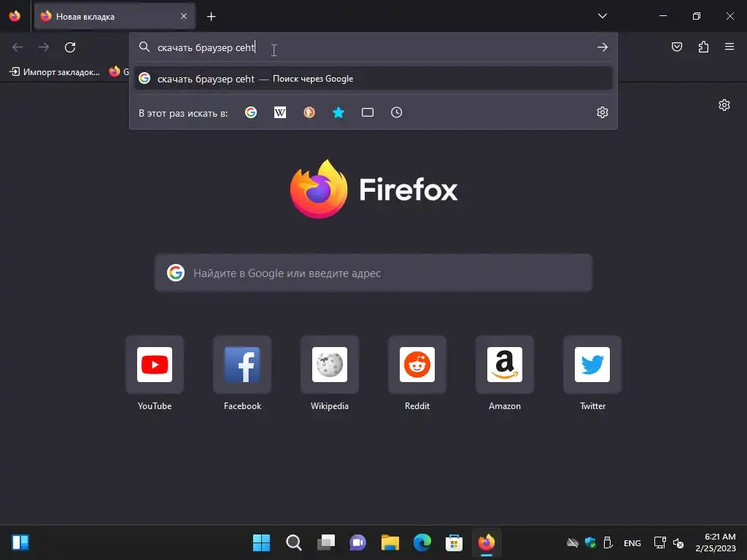The width and height of the screenshot is (747, 560).
Task: Click the USB safely remove tray icon
Action: (608, 542)
